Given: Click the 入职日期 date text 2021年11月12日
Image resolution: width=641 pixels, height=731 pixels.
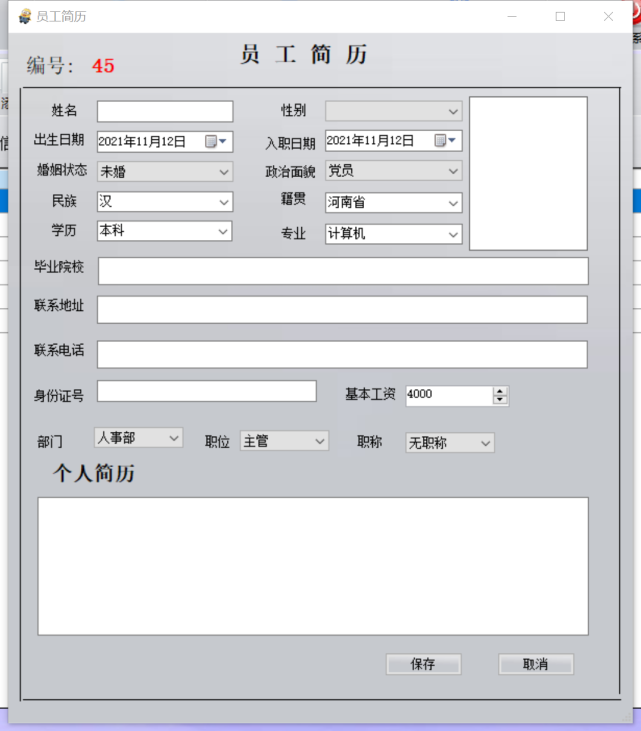Looking at the screenshot, I should 370,140.
